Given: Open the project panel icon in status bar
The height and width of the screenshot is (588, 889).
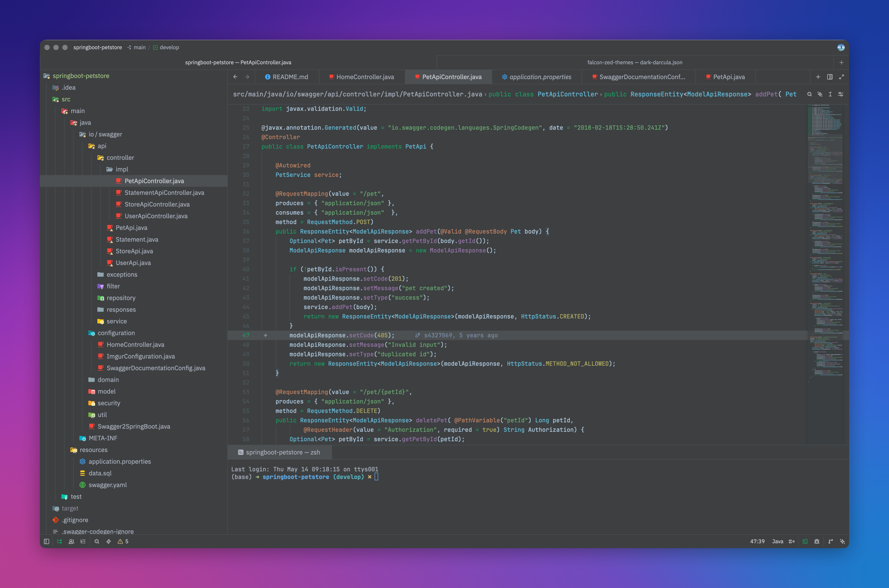Looking at the screenshot, I should 59,541.
